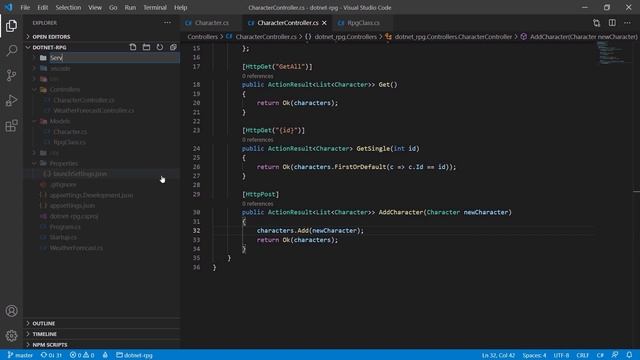Click C# language mode in status bar
This screenshot has height=360, width=640.
(x=600, y=355)
